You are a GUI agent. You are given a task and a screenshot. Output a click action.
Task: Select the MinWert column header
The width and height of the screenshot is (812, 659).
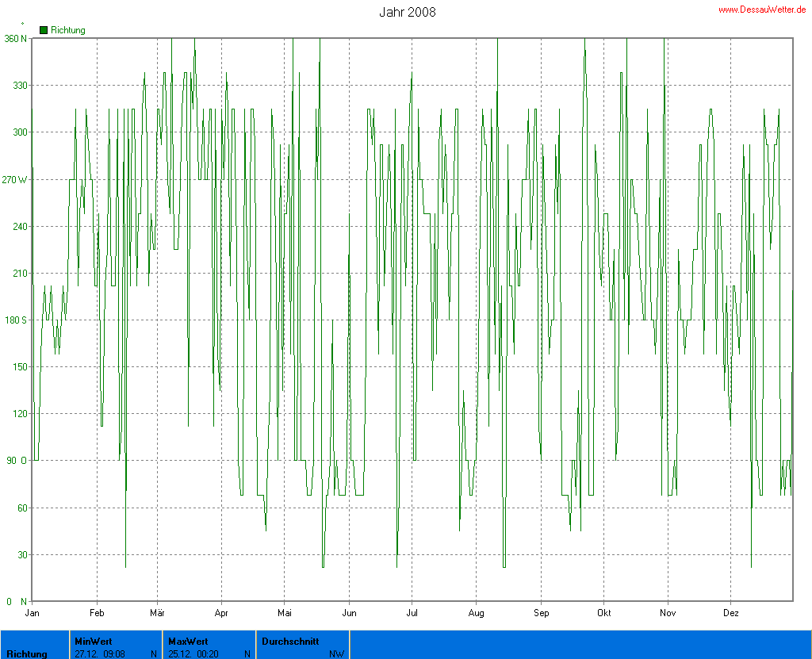point(94,641)
